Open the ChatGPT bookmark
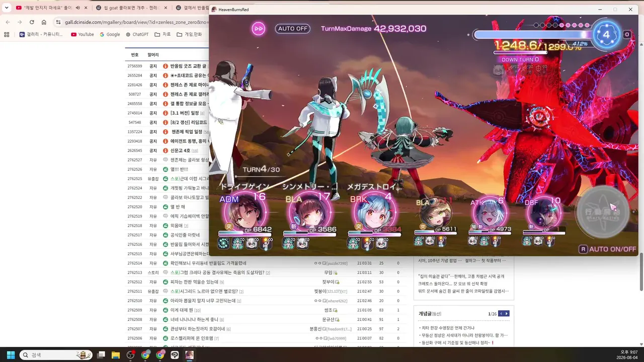 click(137, 34)
